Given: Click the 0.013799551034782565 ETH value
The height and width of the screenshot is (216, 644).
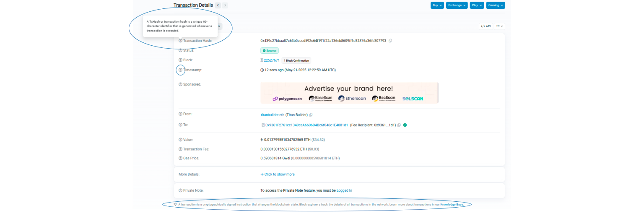Looking at the screenshot, I should pyautogui.click(x=287, y=140).
